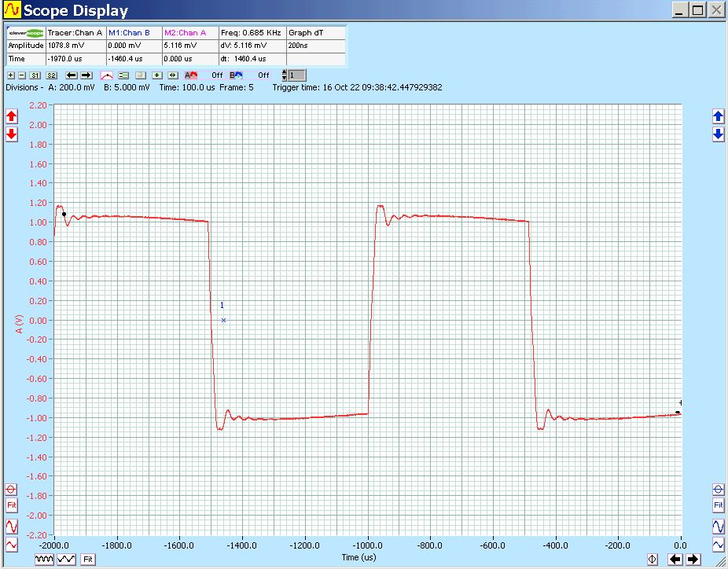728x569 pixels.
Task: Click the grey round-dot toolbar button
Action: [140, 75]
